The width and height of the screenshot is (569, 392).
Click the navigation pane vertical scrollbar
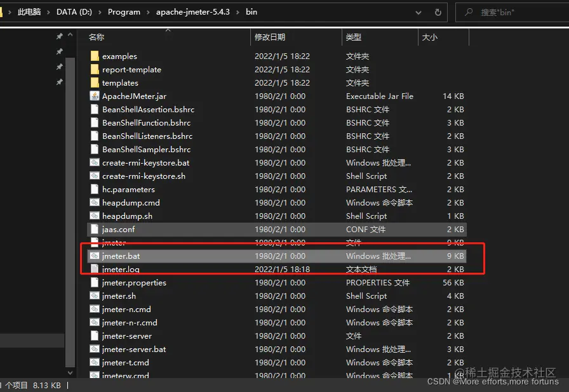tap(70, 212)
